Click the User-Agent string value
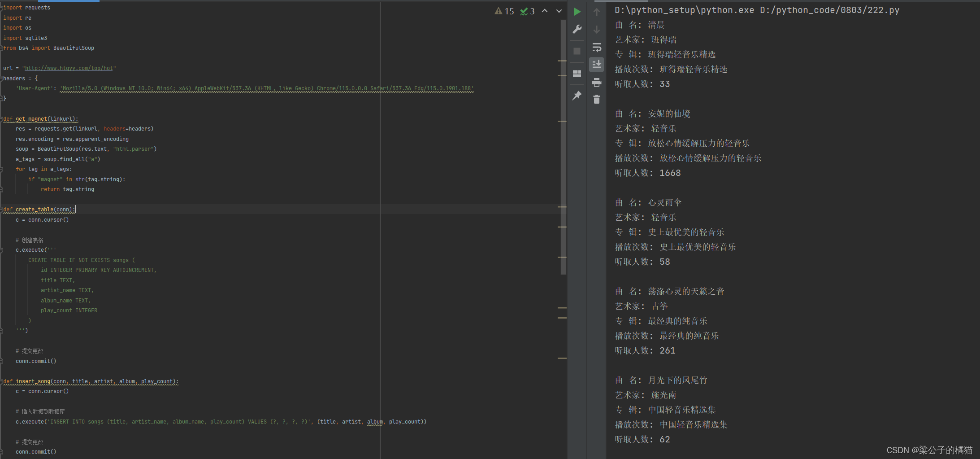 coord(267,88)
